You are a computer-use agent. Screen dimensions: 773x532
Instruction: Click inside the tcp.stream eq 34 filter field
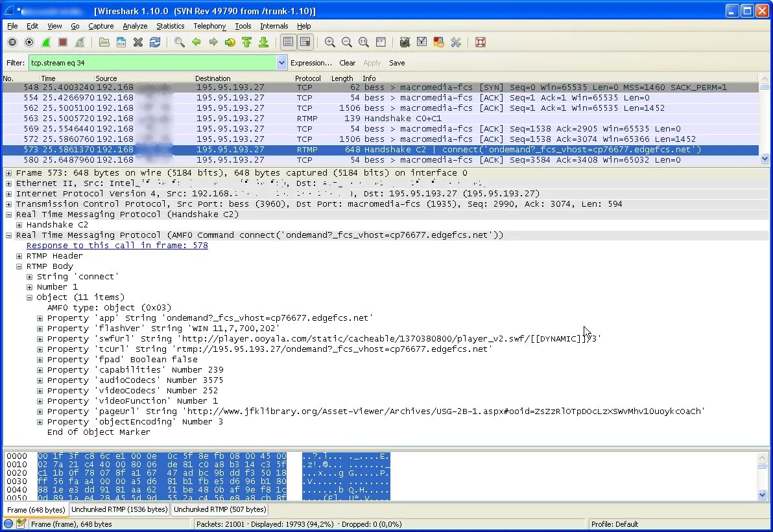coord(153,63)
